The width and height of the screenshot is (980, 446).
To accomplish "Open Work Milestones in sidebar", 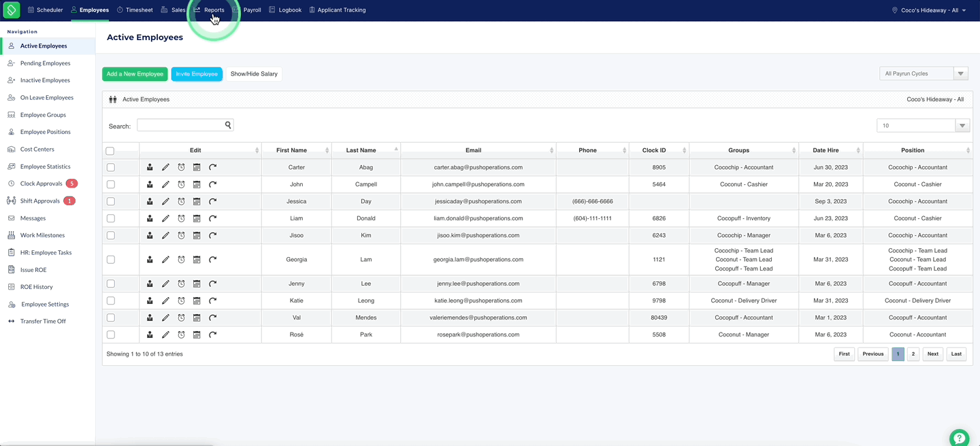I will click(42, 235).
